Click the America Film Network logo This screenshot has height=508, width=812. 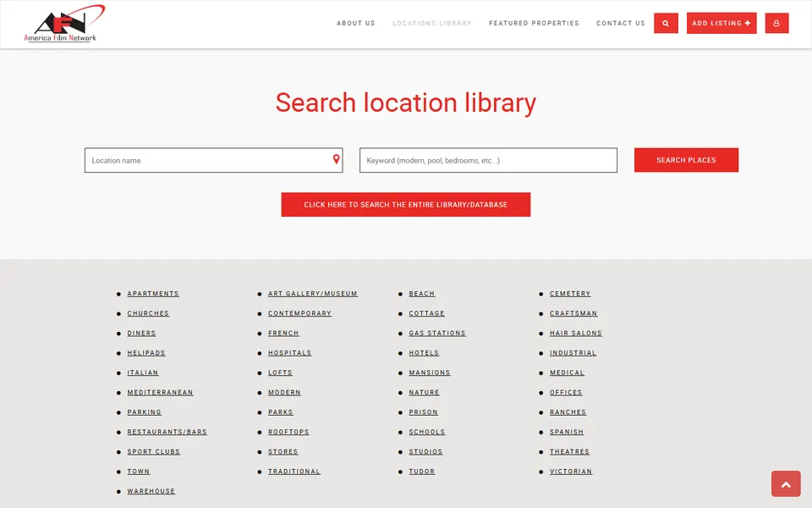65,24
